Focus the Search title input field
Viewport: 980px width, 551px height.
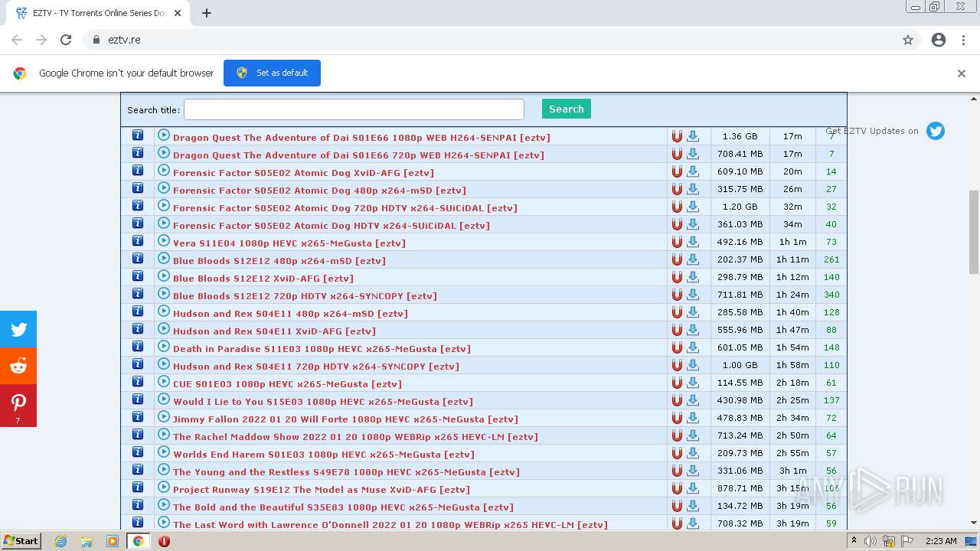click(x=354, y=109)
